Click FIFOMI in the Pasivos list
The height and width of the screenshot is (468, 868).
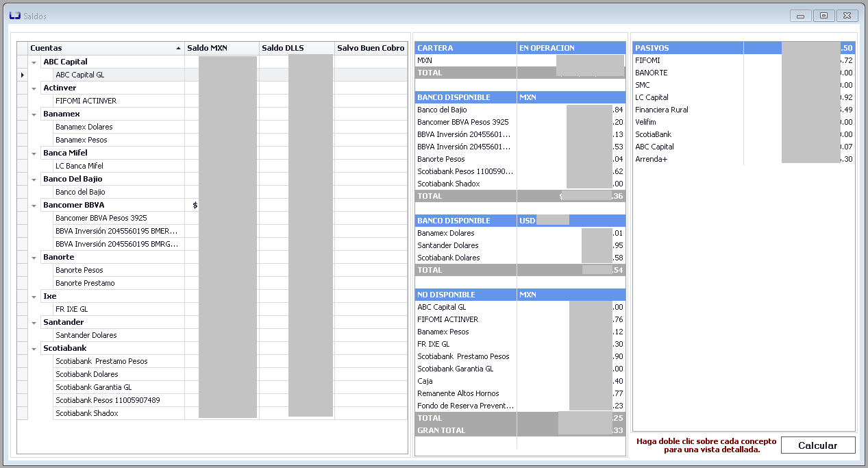click(744, 60)
